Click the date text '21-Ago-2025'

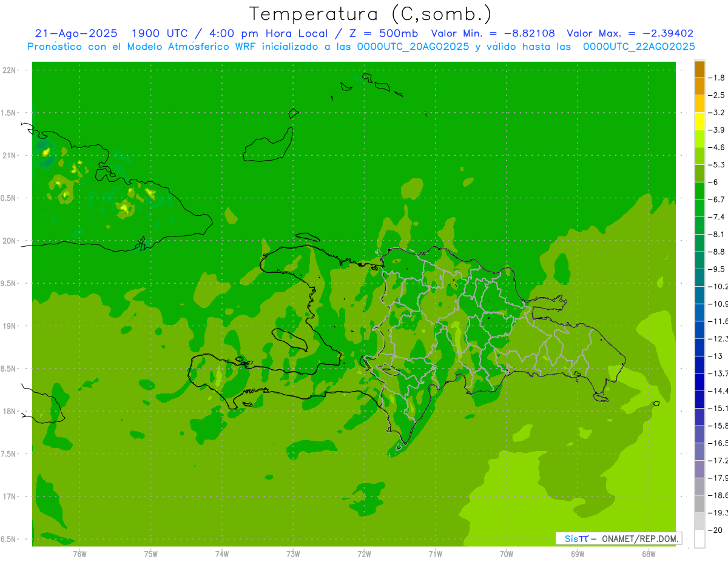[x=76, y=33]
